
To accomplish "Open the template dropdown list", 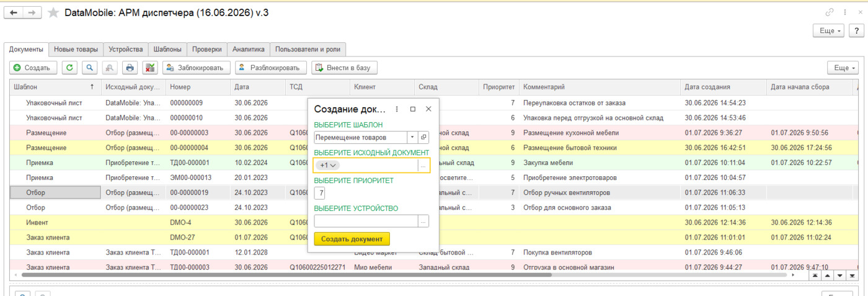I will coord(412,137).
